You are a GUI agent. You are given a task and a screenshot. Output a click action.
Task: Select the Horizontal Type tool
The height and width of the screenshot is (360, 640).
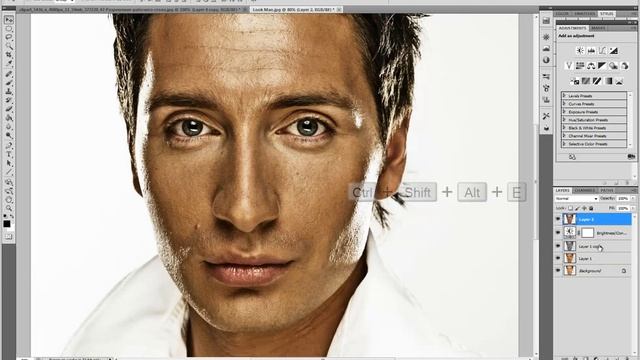[9, 153]
